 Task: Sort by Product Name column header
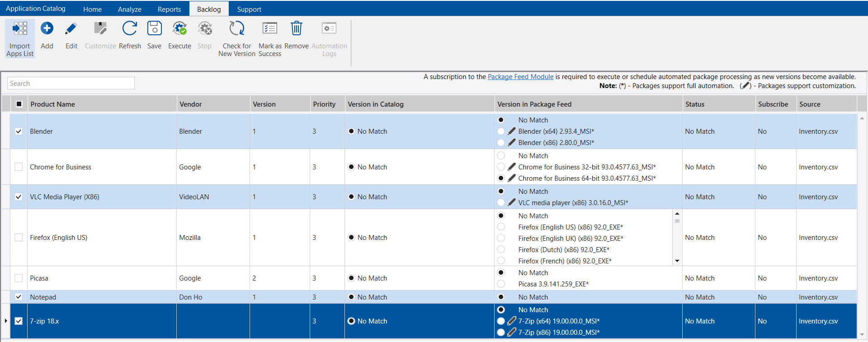pos(102,104)
